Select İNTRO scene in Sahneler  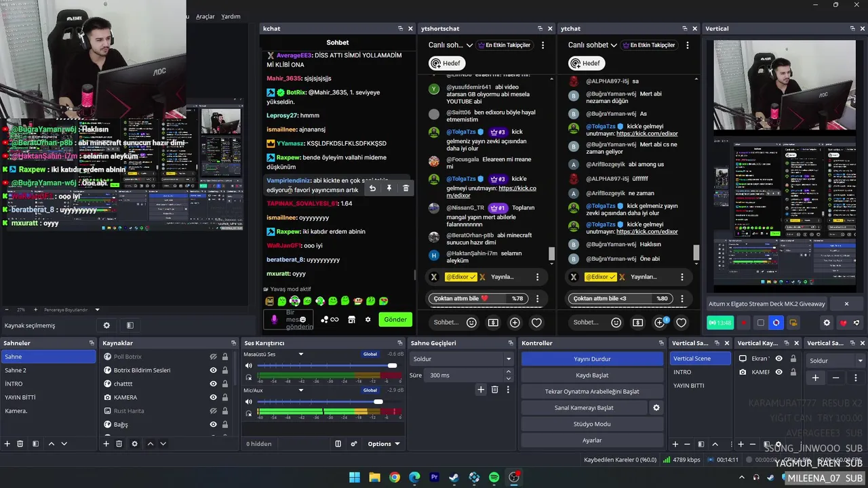pyautogui.click(x=48, y=384)
